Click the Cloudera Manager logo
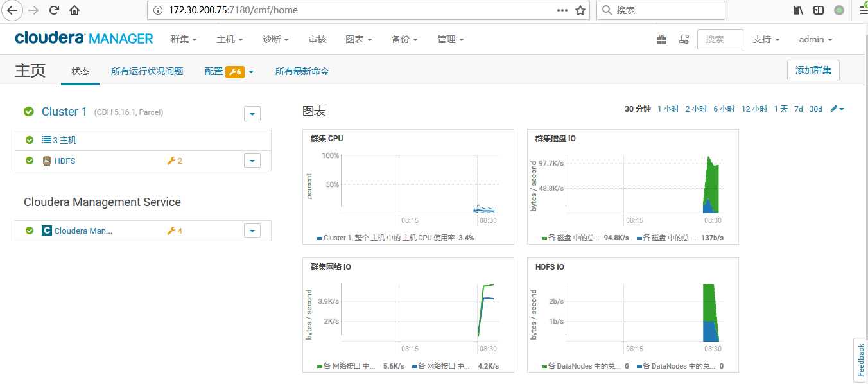This screenshot has height=384, width=868. [x=84, y=39]
